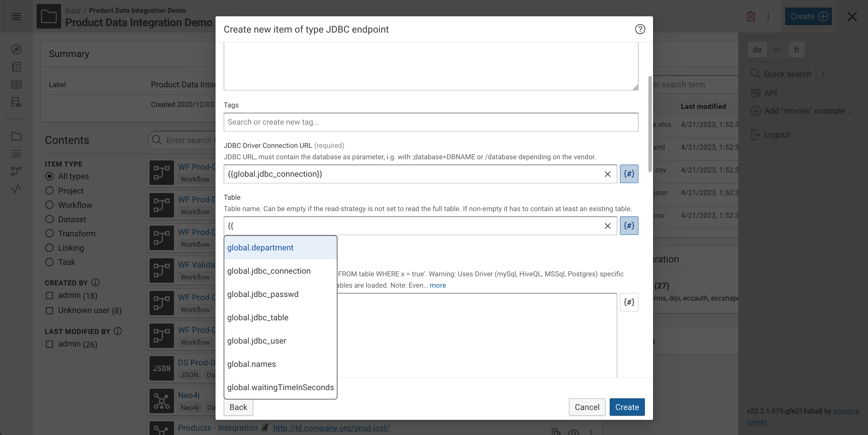Viewport: 868px width, 435px height.
Task: Open the Build breadcrumb link
Action: point(73,10)
